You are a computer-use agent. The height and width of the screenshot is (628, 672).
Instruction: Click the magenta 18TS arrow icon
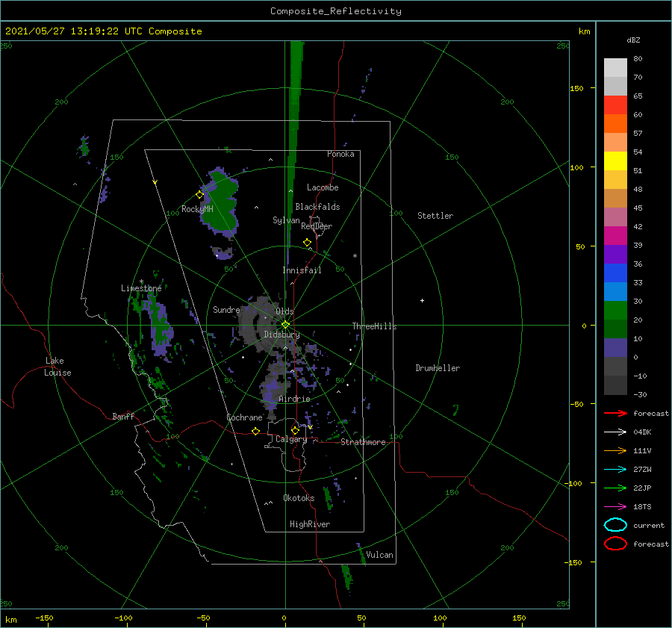tap(615, 507)
